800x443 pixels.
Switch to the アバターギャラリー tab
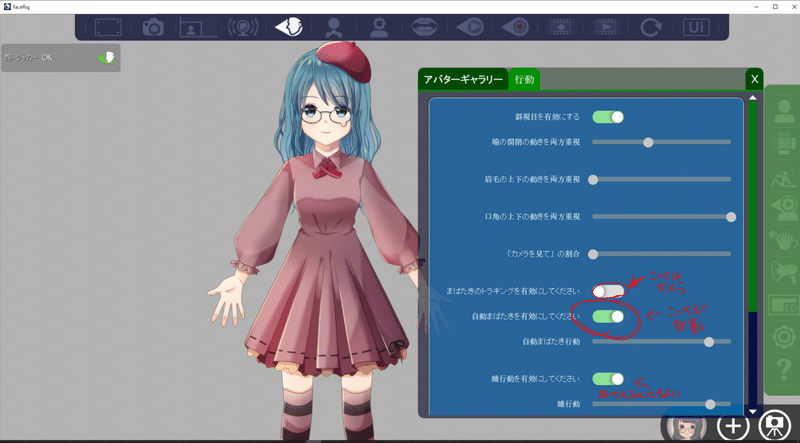pos(463,80)
